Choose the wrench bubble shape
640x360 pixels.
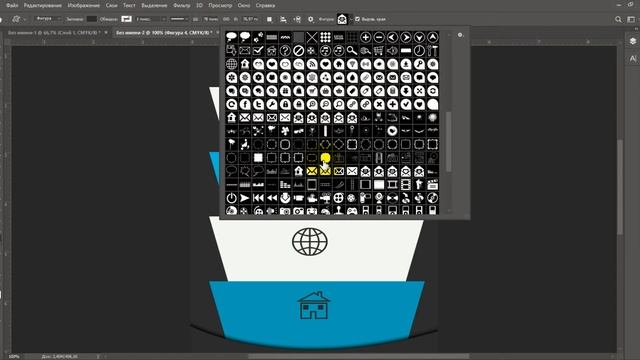point(271,104)
